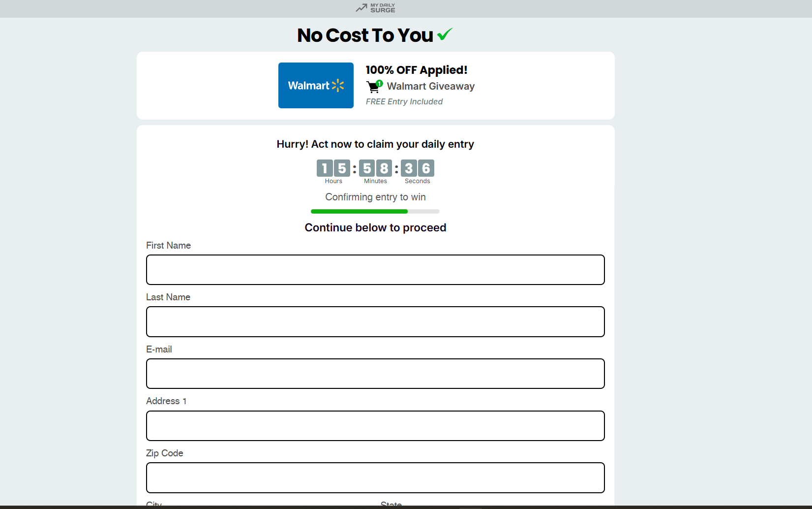This screenshot has width=812, height=509.
Task: Click the Hours countdown digits
Action: click(x=333, y=168)
